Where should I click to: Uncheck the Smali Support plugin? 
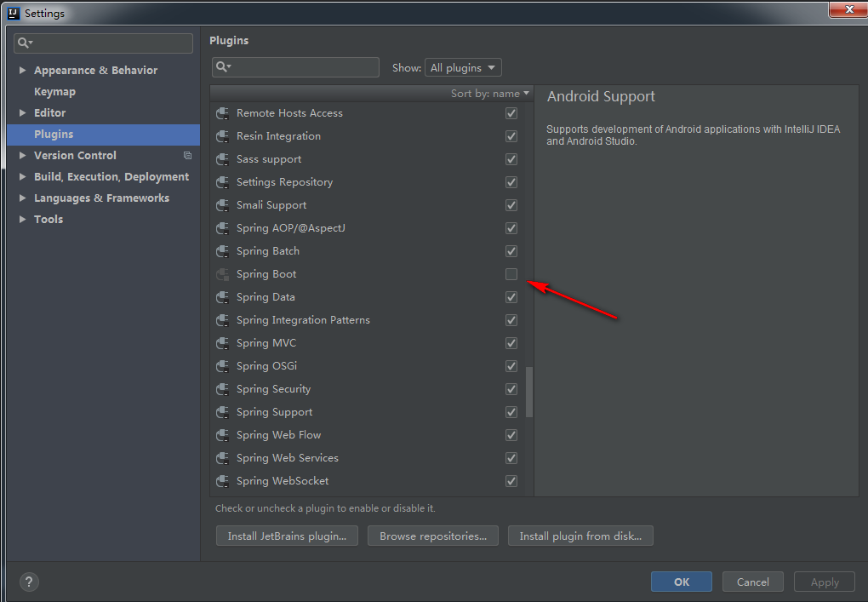(x=511, y=205)
